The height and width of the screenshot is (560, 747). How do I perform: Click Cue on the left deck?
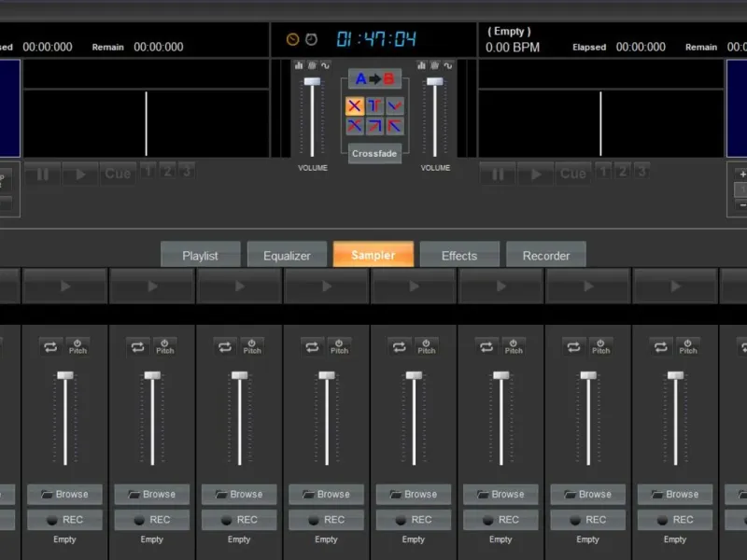click(118, 174)
